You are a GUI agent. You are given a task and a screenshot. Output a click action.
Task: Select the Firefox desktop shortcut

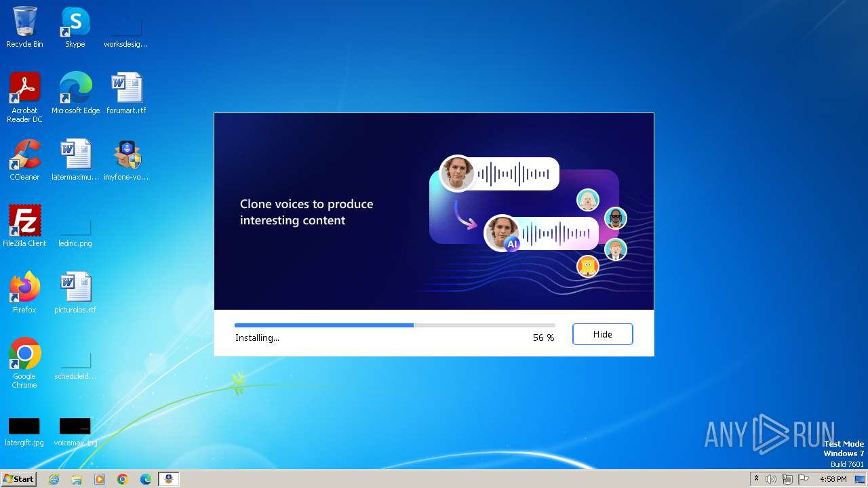click(x=24, y=293)
